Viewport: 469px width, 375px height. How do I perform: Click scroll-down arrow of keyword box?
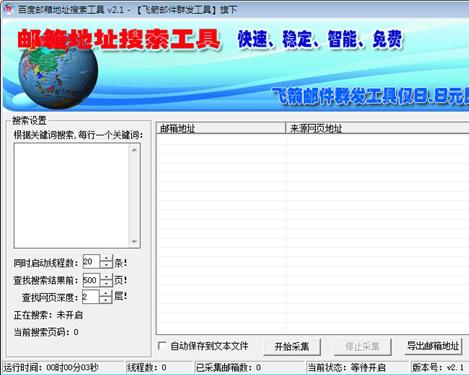click(134, 242)
